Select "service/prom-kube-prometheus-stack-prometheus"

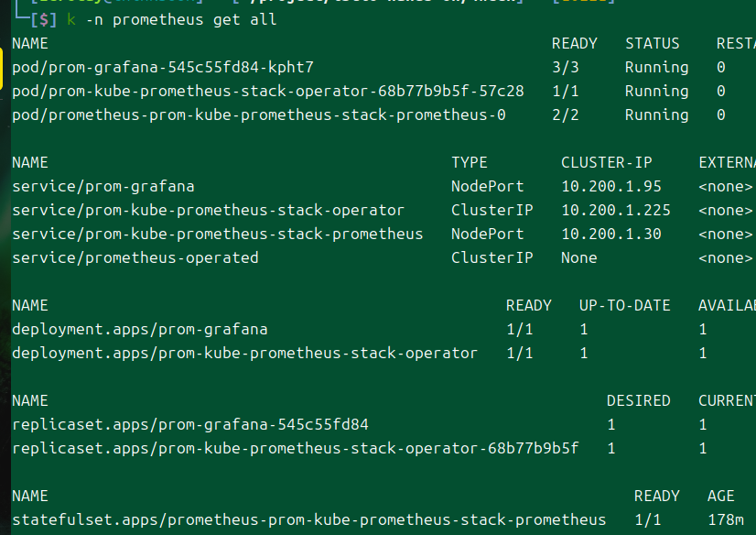pyautogui.click(x=218, y=234)
